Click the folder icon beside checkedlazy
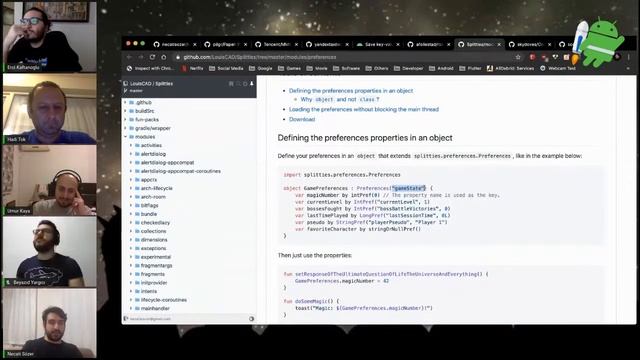The height and width of the screenshot is (360, 640). 137,222
